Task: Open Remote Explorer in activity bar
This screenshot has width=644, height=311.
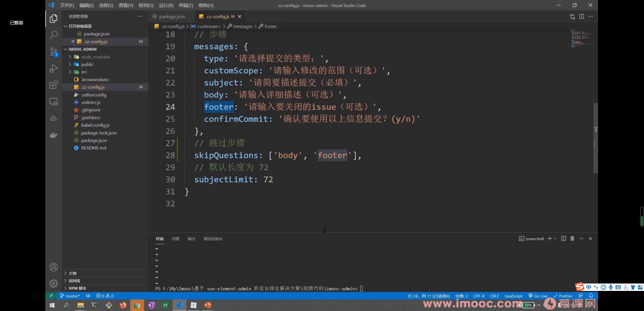Action: [54, 102]
